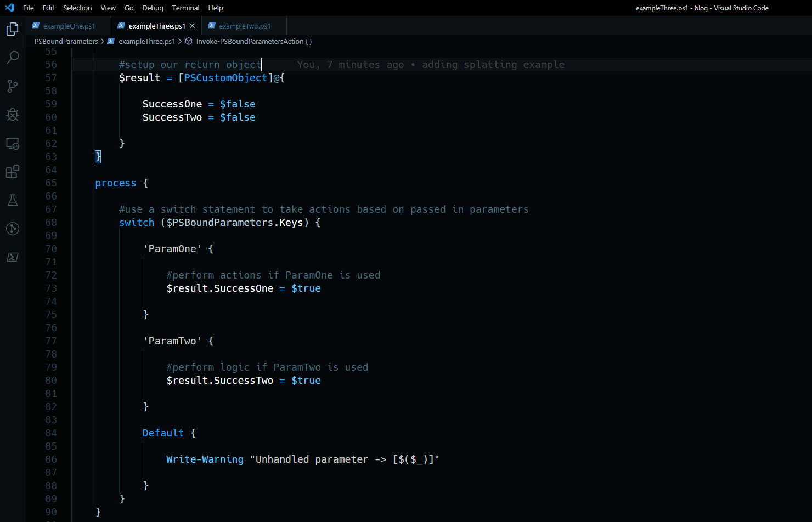Open the Search view
The width and height of the screenshot is (812, 522).
tap(12, 58)
